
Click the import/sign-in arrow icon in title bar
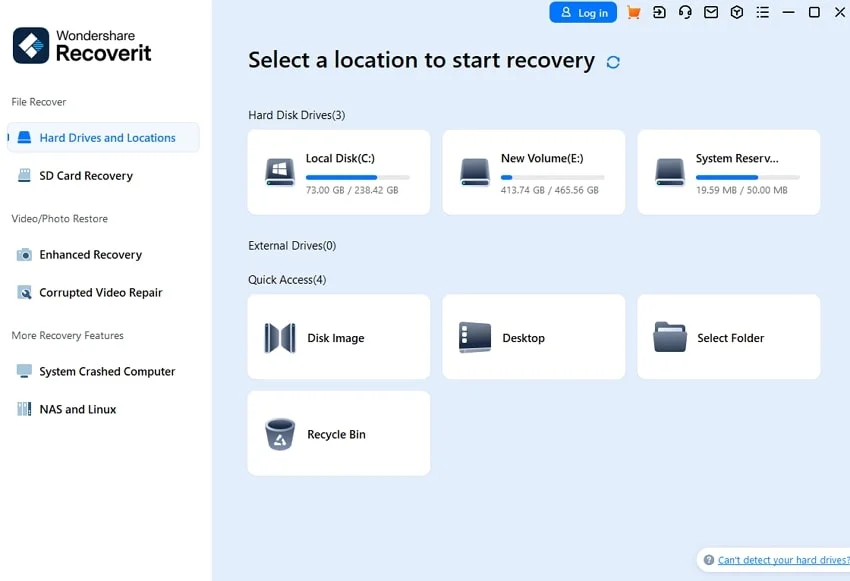659,12
